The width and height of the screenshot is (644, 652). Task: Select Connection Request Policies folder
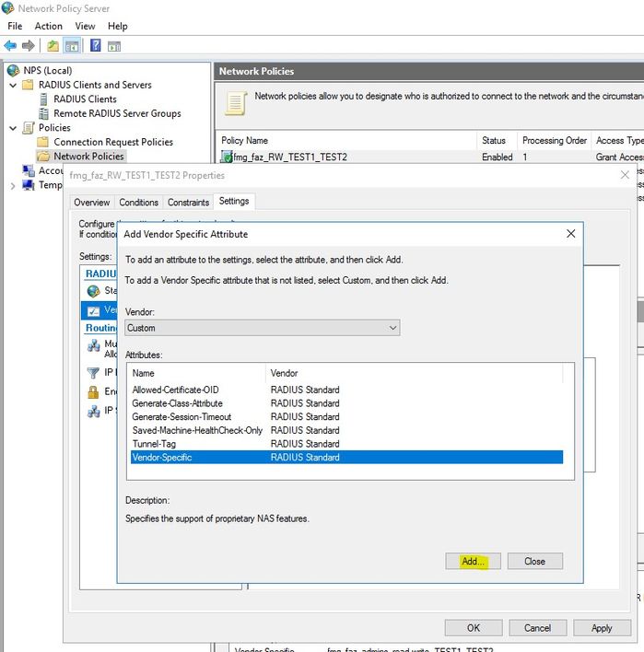pos(112,142)
